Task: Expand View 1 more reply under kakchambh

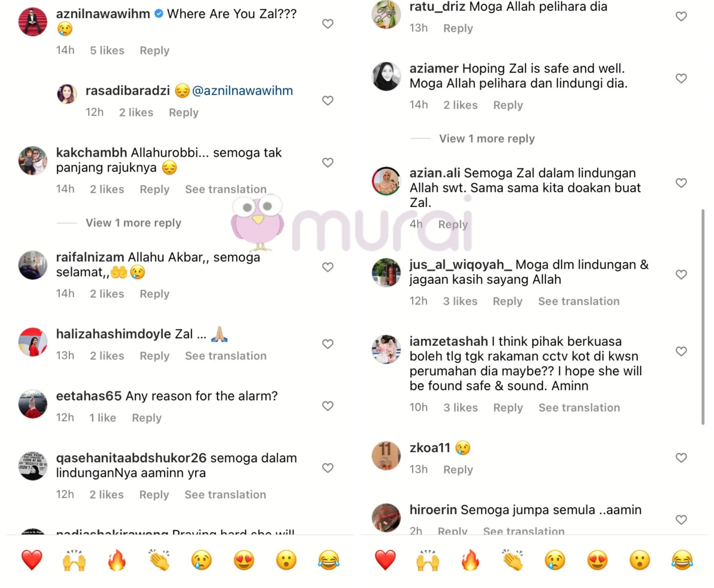Action: coord(133,223)
